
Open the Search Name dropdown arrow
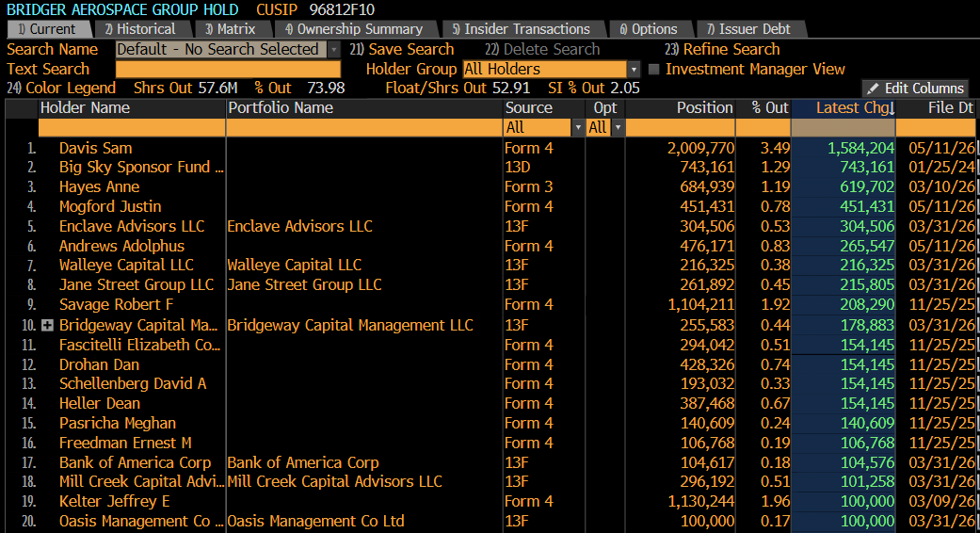coord(334,49)
